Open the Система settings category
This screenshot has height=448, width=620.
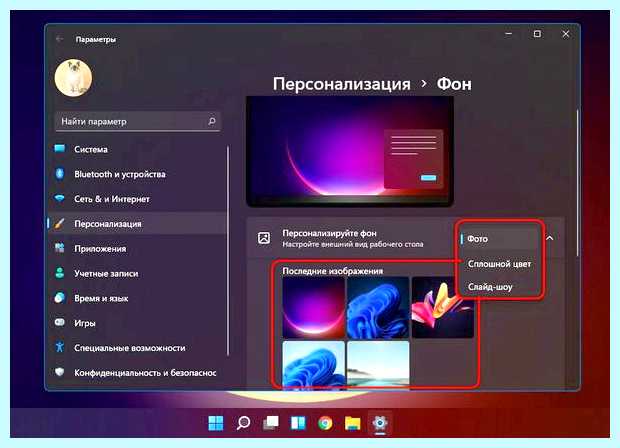(x=137, y=149)
